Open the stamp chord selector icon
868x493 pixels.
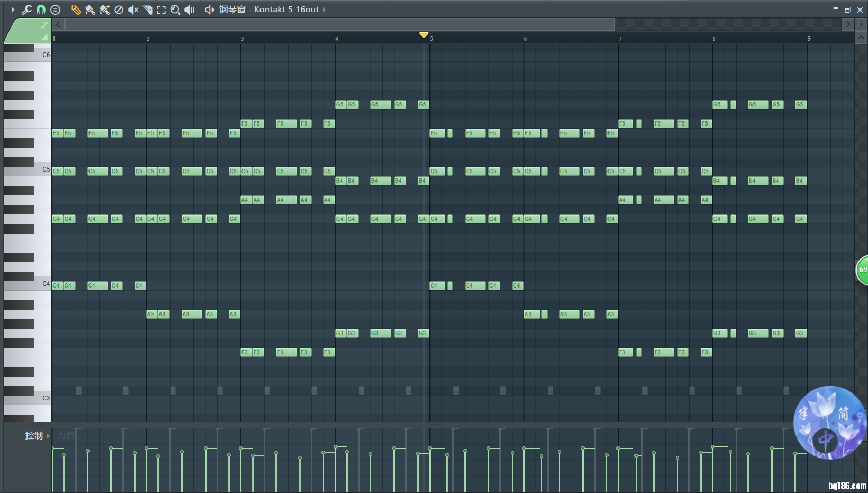(x=55, y=10)
